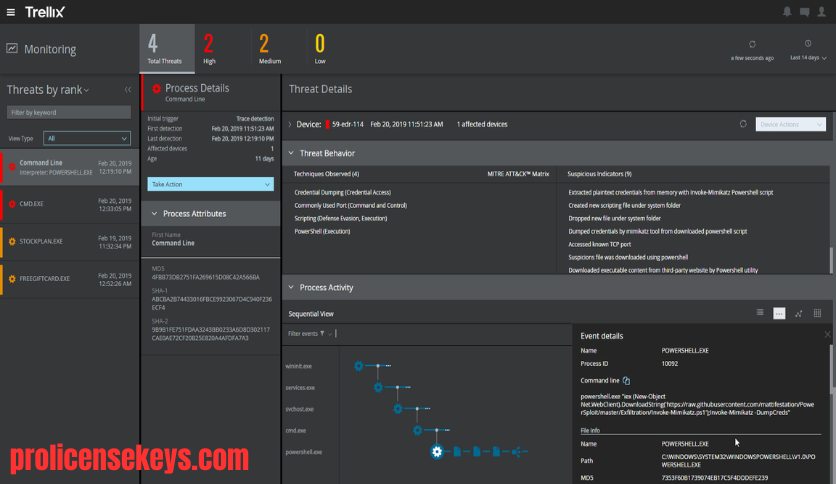836x484 pixels.
Task: Open the chat messages icon
Action: 805,12
